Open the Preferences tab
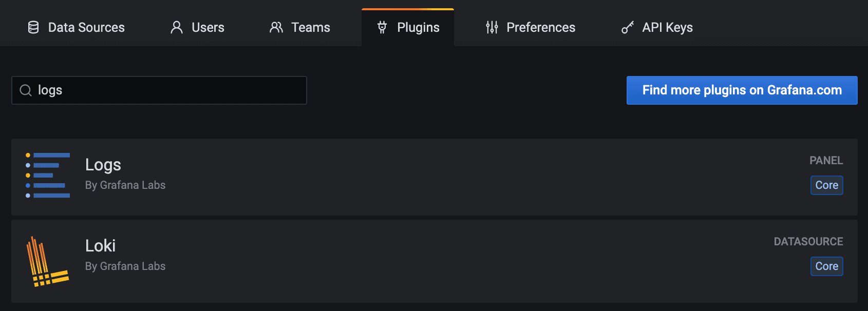 click(x=540, y=27)
